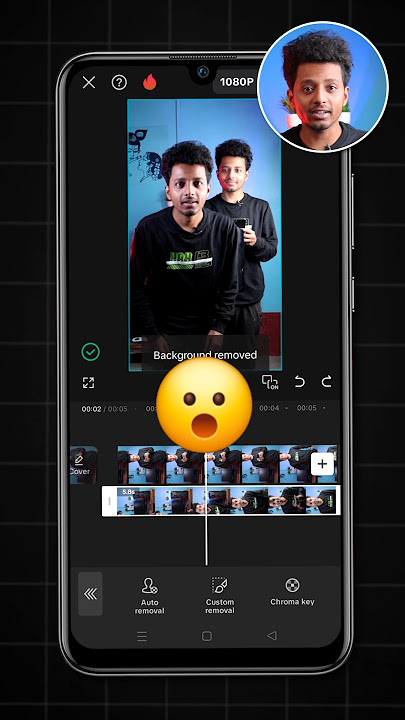Tap the video preview canvas
This screenshot has height=720, width=405.
point(205,235)
